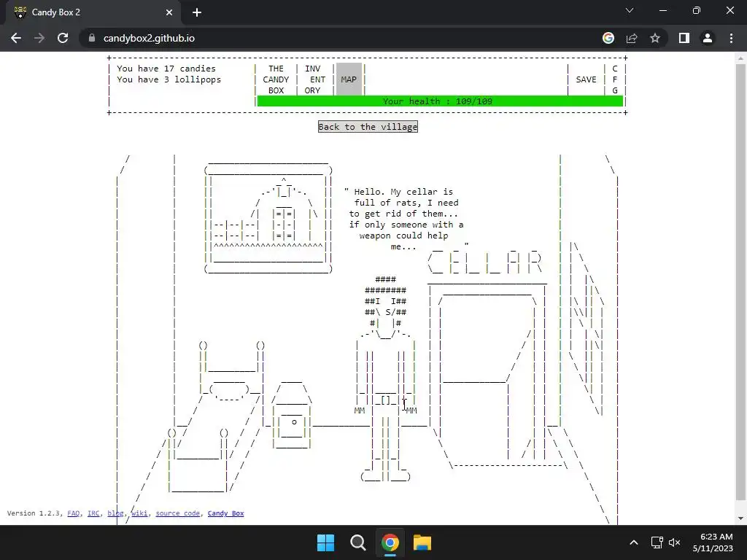Click the browser back arrow
Screen dimensions: 747x560
(16, 38)
